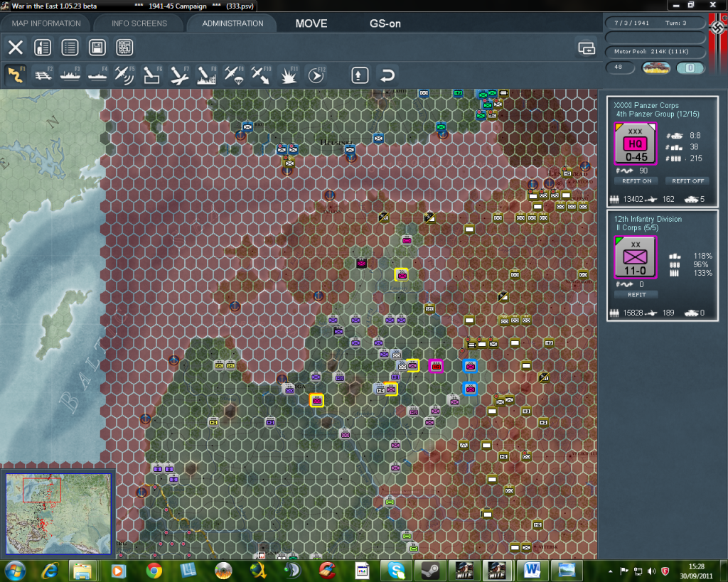The height and width of the screenshot is (582, 728).
Task: Select the Bomb city mode (F8) icon
Action: tap(206, 75)
